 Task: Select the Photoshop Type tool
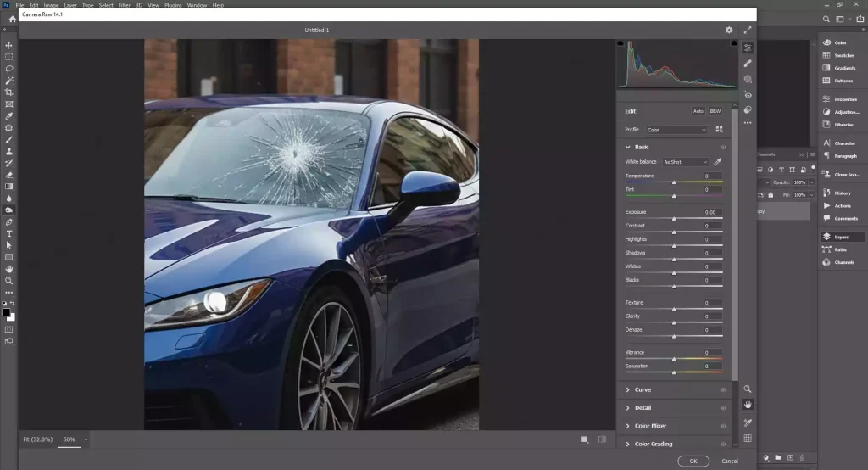click(8, 234)
